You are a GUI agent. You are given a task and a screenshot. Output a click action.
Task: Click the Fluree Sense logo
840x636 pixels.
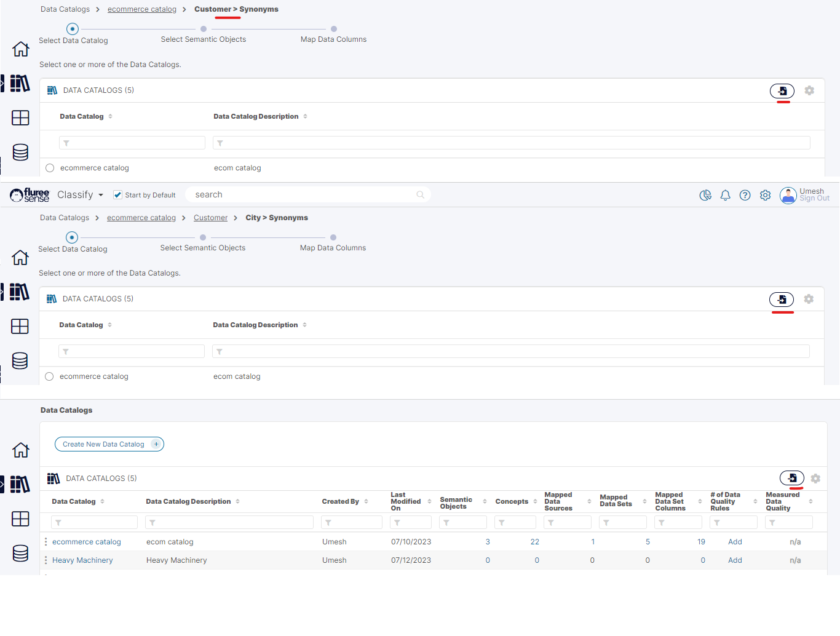tap(30, 195)
